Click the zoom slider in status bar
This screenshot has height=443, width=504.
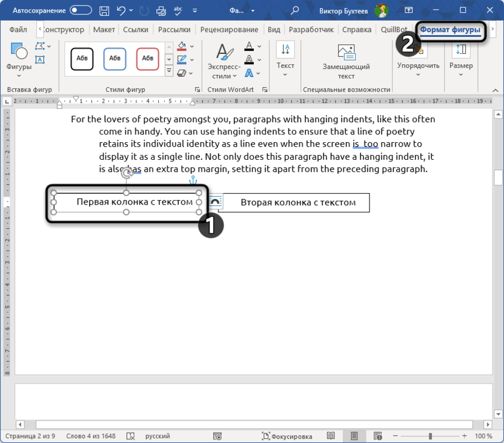430,436
